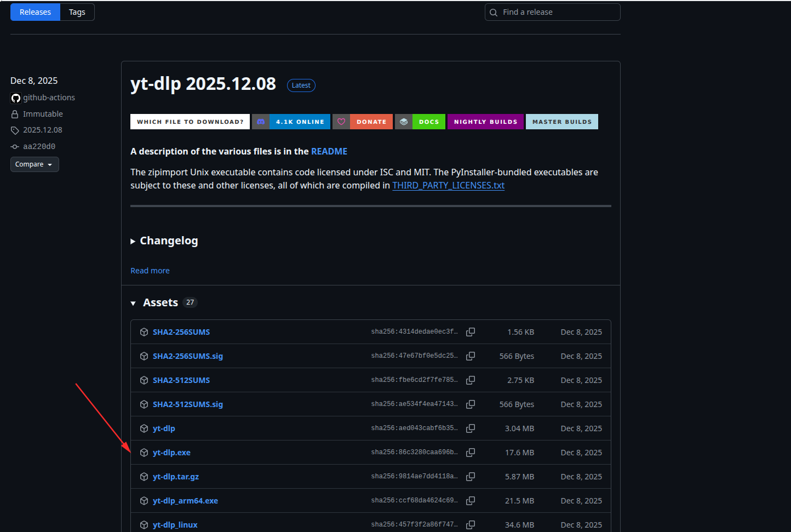Click the Find a release search field

553,12
